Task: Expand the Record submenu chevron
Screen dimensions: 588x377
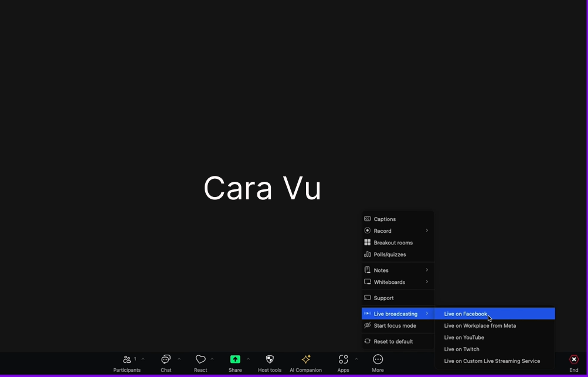Action: point(427,230)
